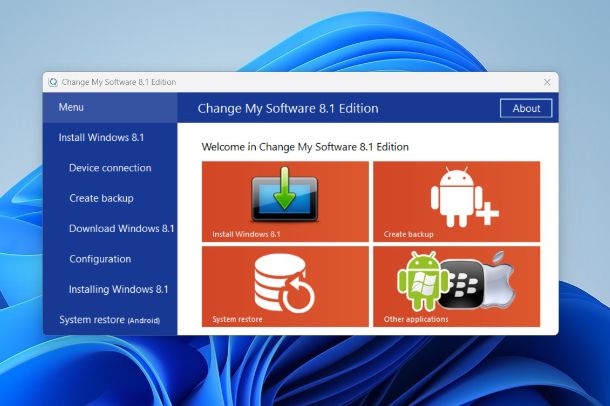Click the Android plus backup icon
Image resolution: width=610 pixels, height=406 pixels.
point(465,197)
